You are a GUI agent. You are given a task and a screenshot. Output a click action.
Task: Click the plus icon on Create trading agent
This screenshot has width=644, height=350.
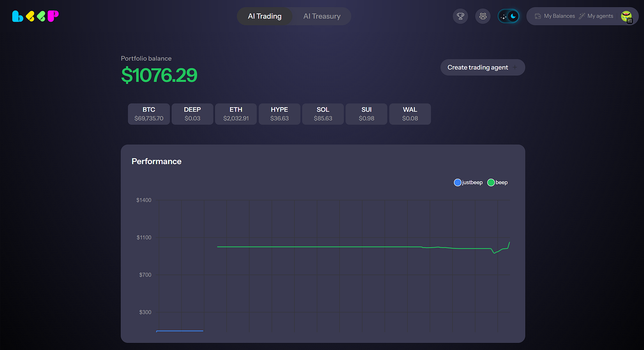click(515, 68)
